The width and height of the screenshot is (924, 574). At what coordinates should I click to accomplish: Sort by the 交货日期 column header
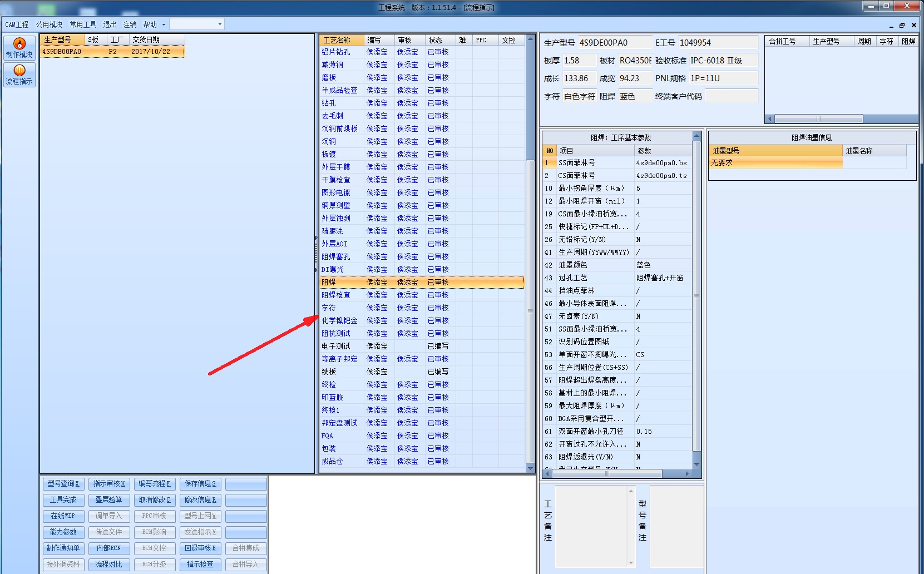[x=157, y=39]
